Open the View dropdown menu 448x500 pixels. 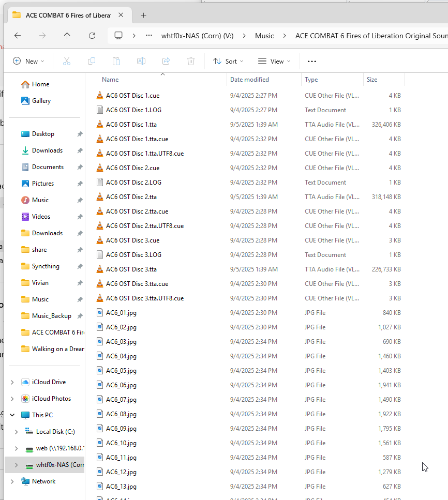(x=274, y=61)
